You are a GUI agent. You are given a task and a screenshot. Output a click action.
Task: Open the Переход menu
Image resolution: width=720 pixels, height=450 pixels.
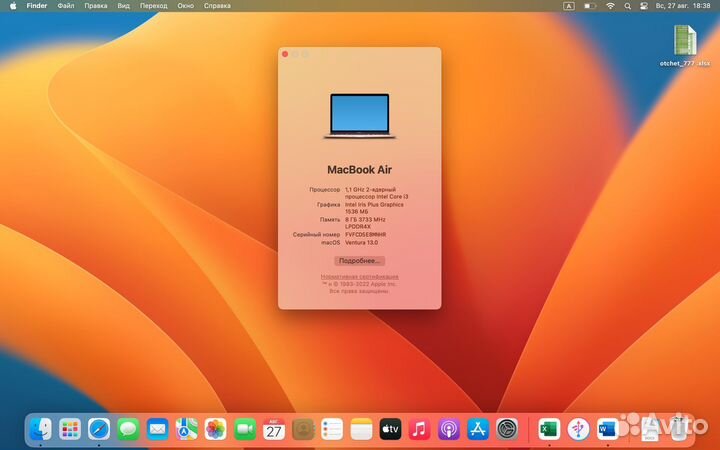click(153, 6)
